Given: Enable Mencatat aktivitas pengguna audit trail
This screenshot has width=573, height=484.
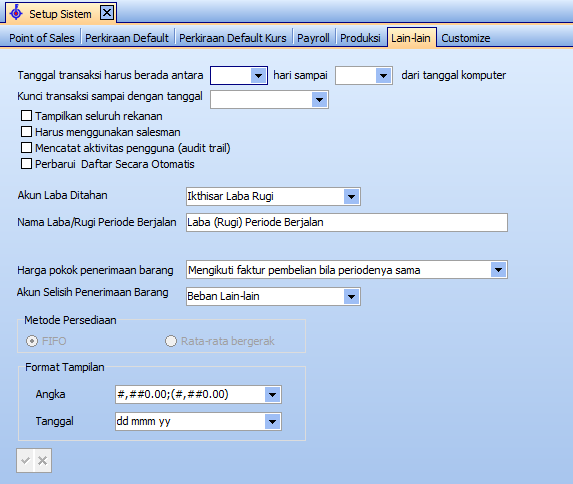Looking at the screenshot, I should point(26,148).
